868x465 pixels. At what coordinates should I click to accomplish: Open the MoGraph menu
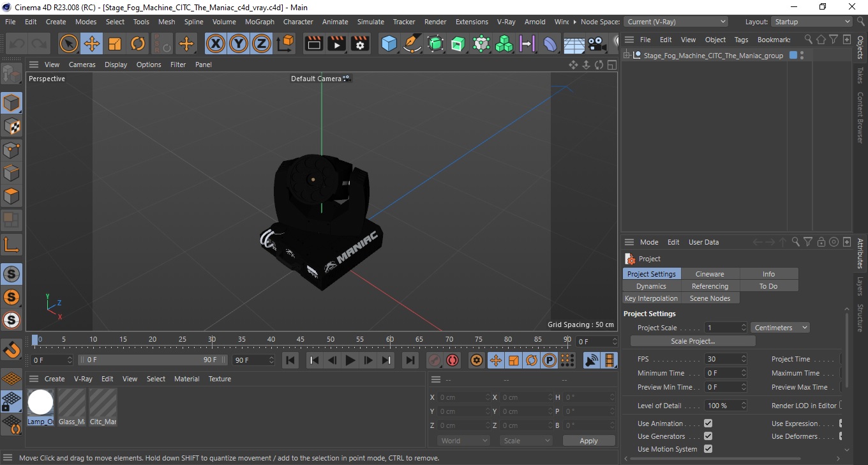click(x=259, y=22)
